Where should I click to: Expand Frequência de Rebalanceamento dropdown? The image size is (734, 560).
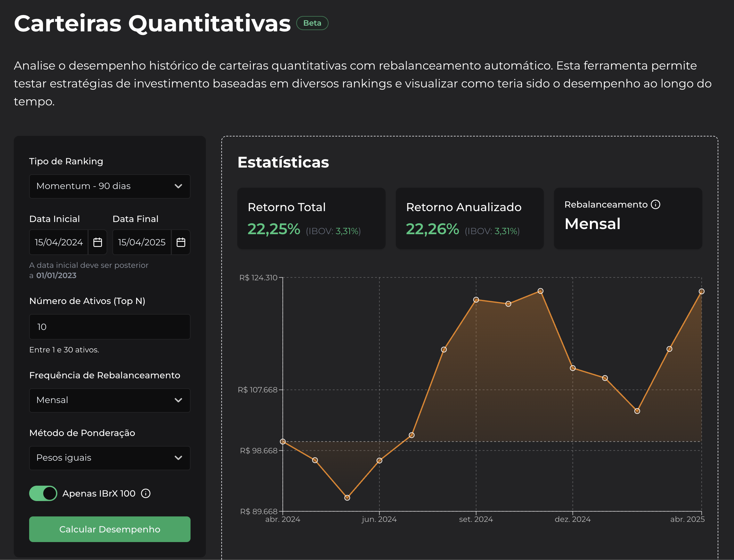coord(110,400)
